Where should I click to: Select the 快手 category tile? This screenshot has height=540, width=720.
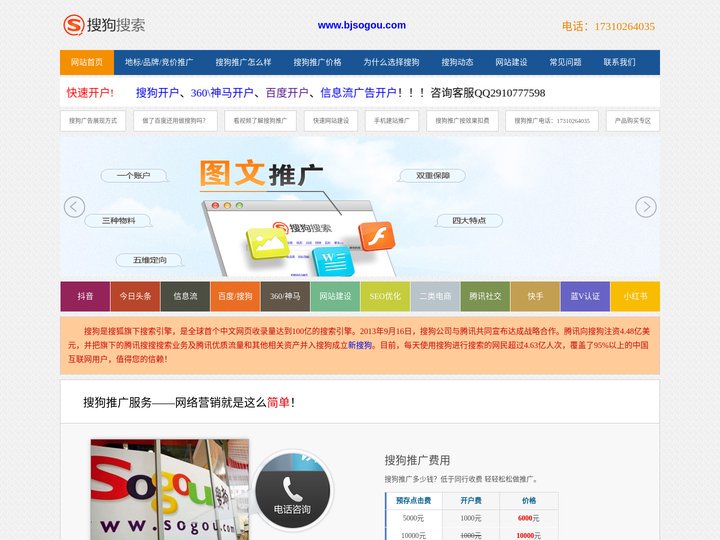(x=535, y=297)
